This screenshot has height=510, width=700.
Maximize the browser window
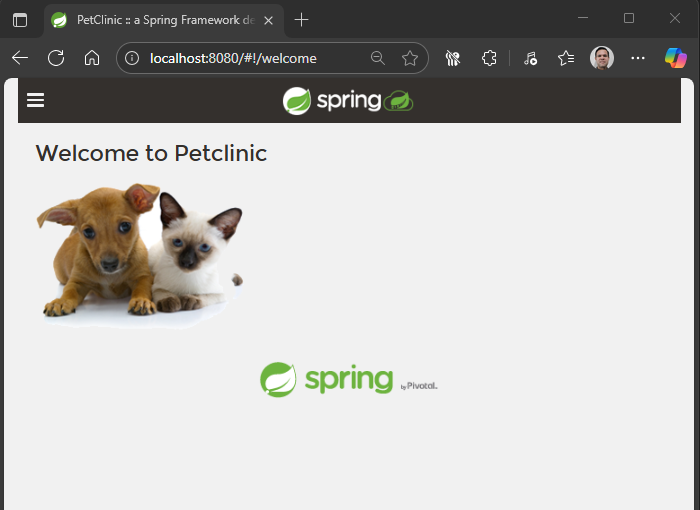coord(629,18)
